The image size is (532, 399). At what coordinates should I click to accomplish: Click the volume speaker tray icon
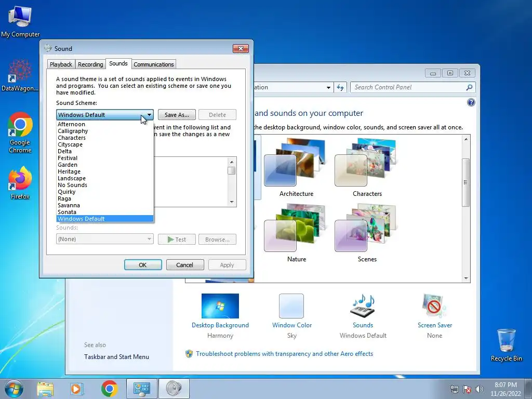tap(479, 389)
